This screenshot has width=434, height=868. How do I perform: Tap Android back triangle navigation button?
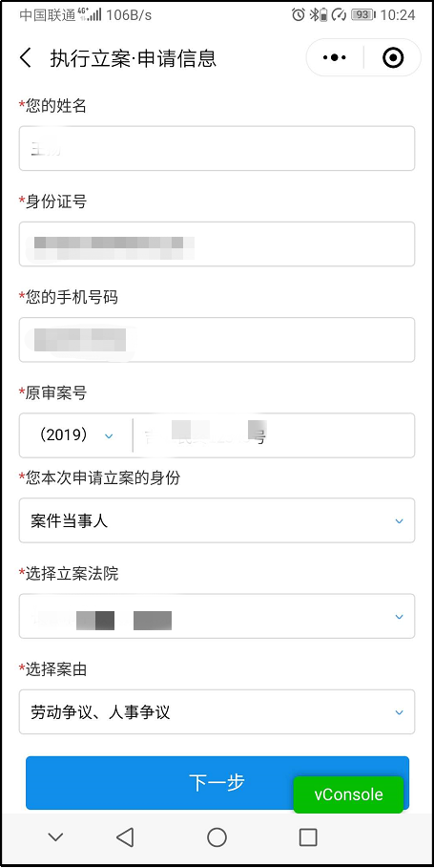(126, 837)
